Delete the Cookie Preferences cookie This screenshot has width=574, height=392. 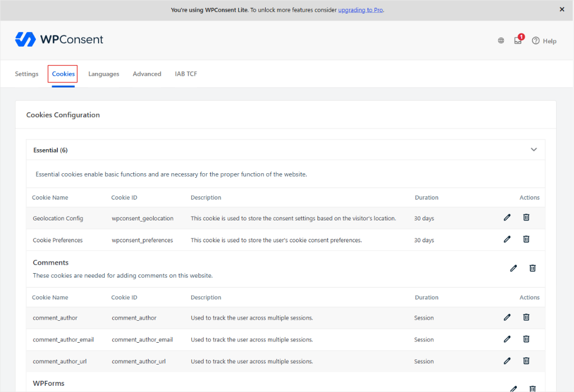click(526, 239)
